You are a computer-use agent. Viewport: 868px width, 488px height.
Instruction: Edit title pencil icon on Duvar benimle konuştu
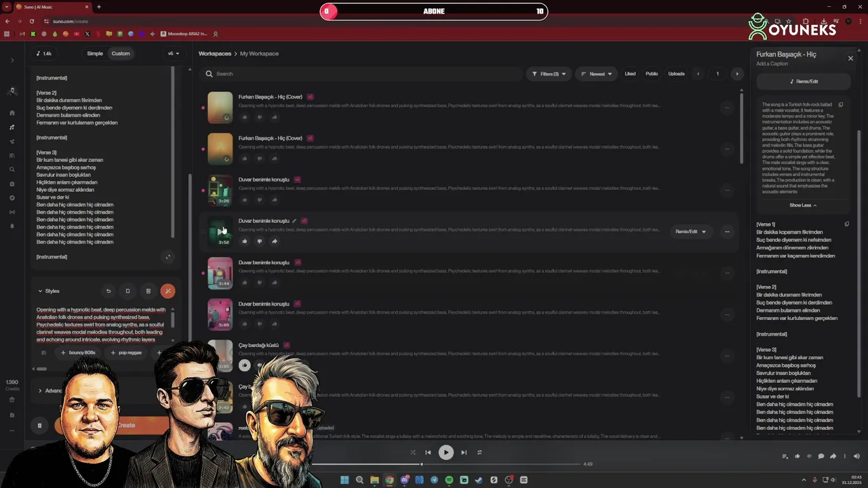[x=294, y=221]
